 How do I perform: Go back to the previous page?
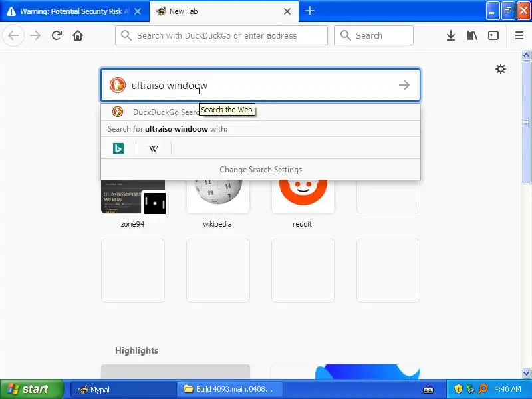tap(13, 35)
